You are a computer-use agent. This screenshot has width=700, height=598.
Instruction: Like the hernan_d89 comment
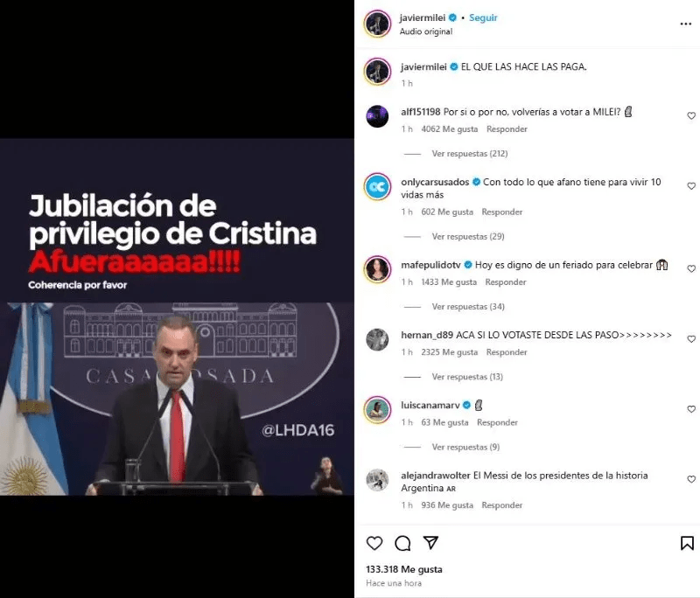coord(691,339)
